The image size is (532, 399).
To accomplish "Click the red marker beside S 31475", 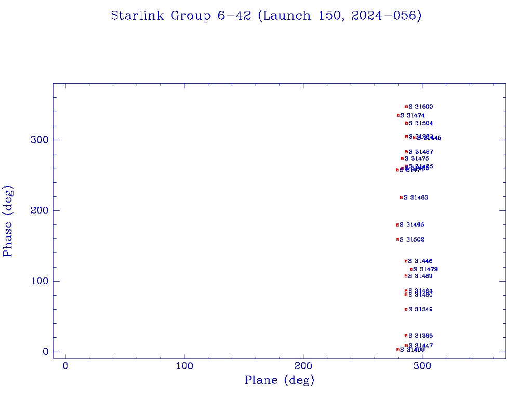I will [402, 158].
